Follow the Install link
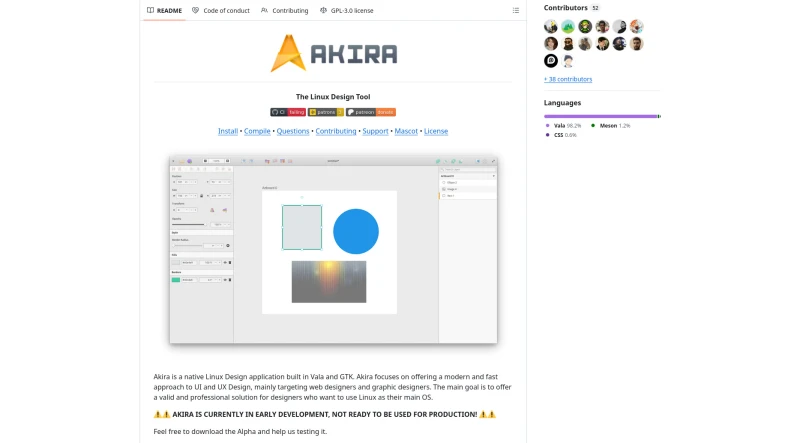This screenshot has height=443, width=800. click(228, 131)
